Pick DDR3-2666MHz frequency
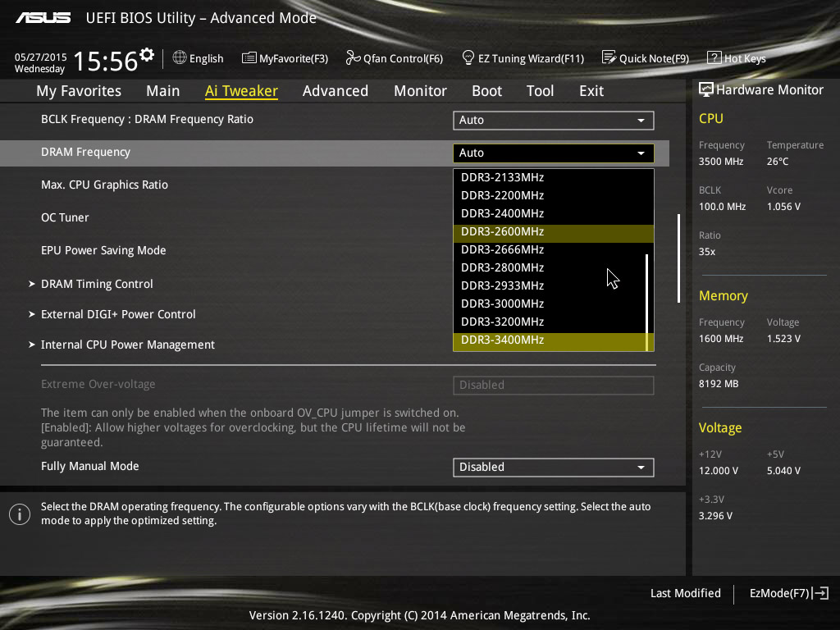The height and width of the screenshot is (630, 840). point(550,249)
